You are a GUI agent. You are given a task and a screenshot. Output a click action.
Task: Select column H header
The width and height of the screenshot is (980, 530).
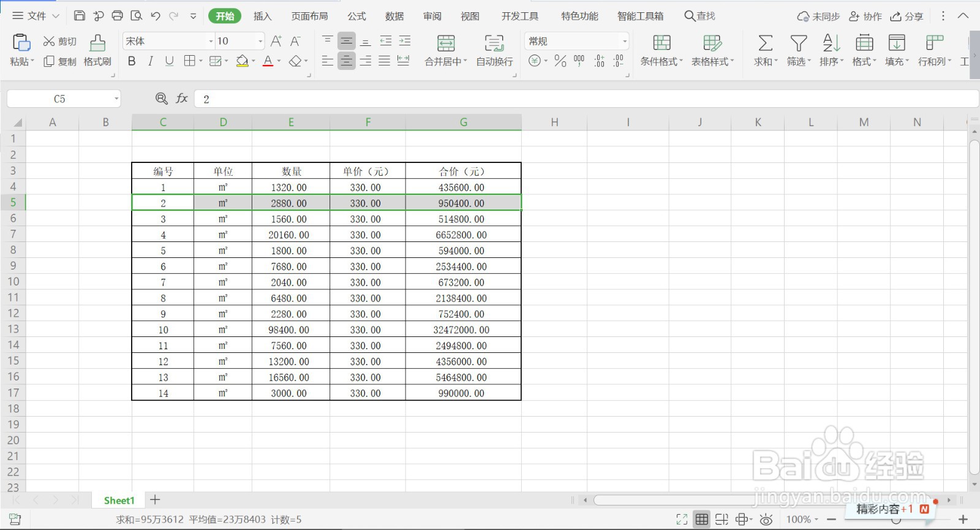(554, 122)
